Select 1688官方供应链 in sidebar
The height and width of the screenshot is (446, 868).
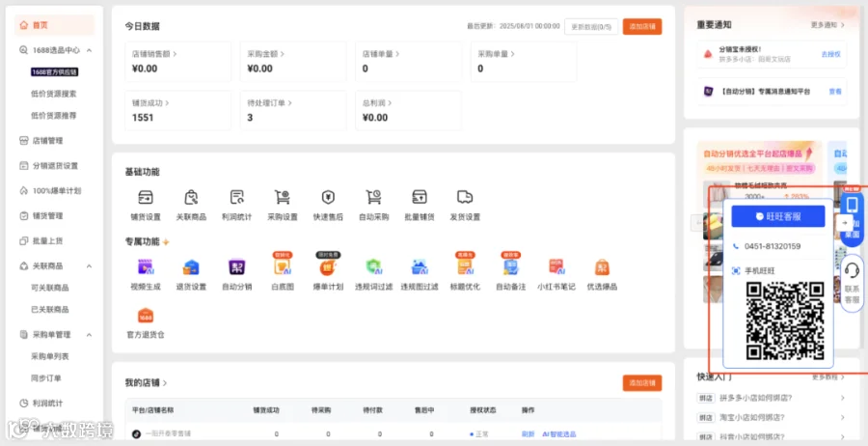pyautogui.click(x=54, y=72)
